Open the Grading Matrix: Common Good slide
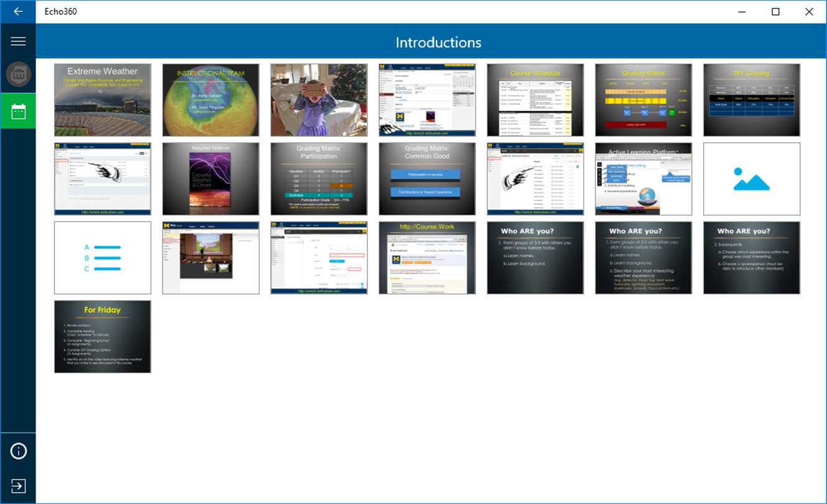This screenshot has height=504, width=827. pos(427,179)
